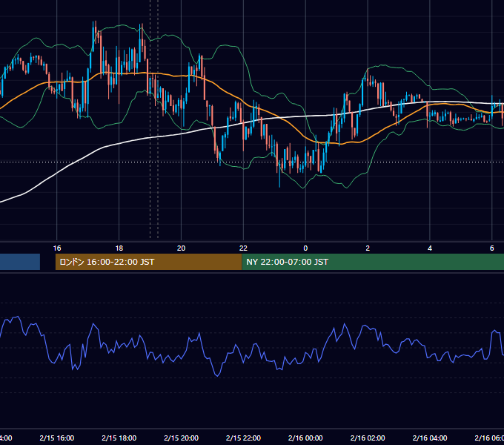Click the 16 hour axis label

click(x=57, y=248)
